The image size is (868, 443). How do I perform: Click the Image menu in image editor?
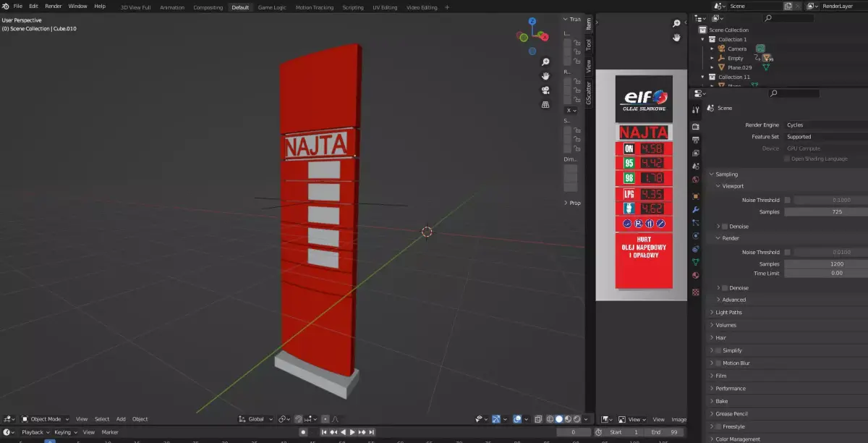[x=678, y=419]
